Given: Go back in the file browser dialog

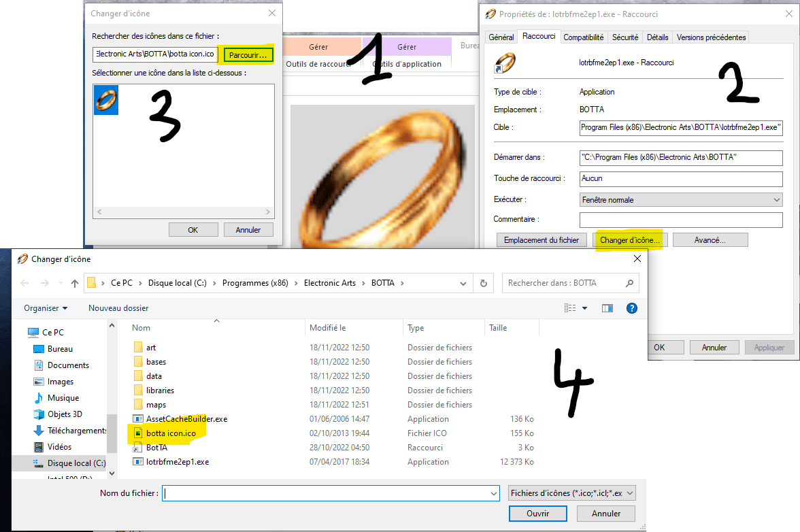Looking at the screenshot, I should coord(24,283).
